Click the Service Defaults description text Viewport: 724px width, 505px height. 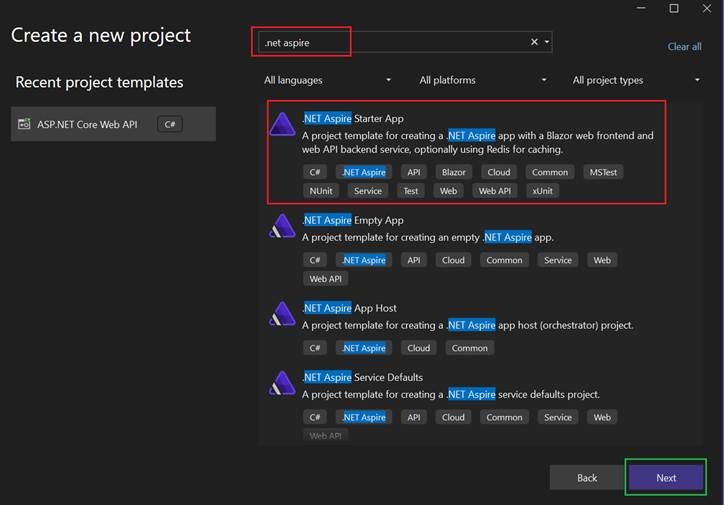[x=451, y=394]
